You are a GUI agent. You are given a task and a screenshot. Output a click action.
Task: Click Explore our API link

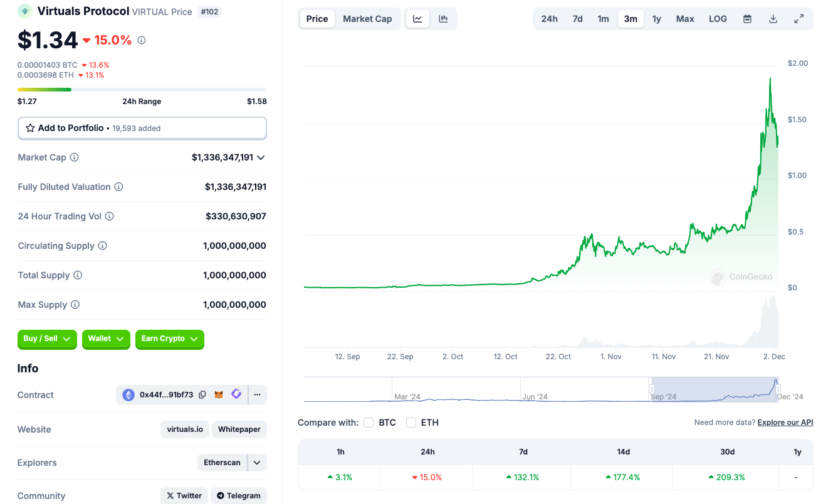[785, 423]
